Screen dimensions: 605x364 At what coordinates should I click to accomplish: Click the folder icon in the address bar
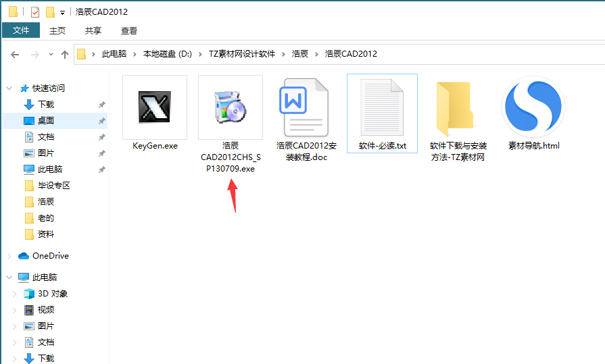(x=81, y=54)
